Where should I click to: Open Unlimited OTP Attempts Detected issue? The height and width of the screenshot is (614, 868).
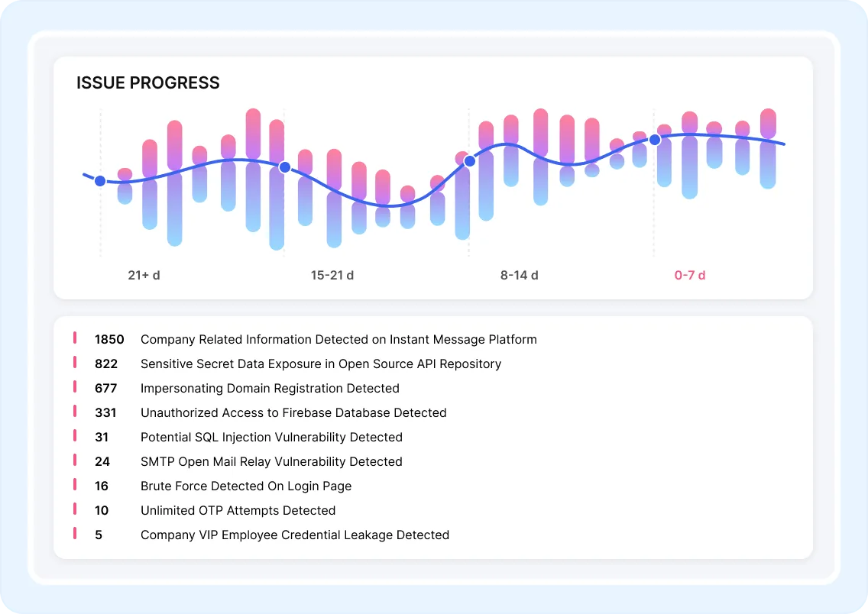click(x=238, y=510)
